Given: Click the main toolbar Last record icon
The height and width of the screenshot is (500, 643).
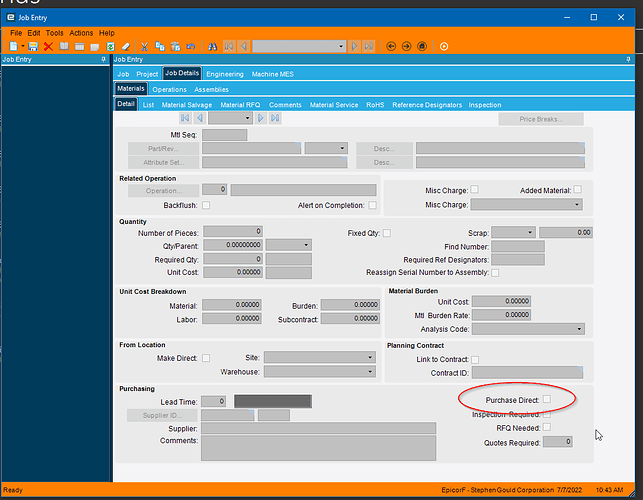Looking at the screenshot, I should 369,46.
